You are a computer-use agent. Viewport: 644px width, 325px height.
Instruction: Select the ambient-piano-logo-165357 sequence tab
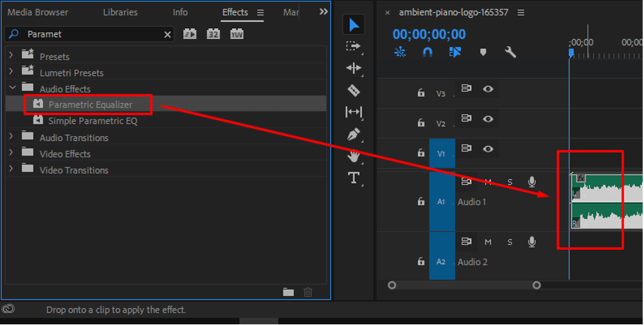(x=454, y=13)
